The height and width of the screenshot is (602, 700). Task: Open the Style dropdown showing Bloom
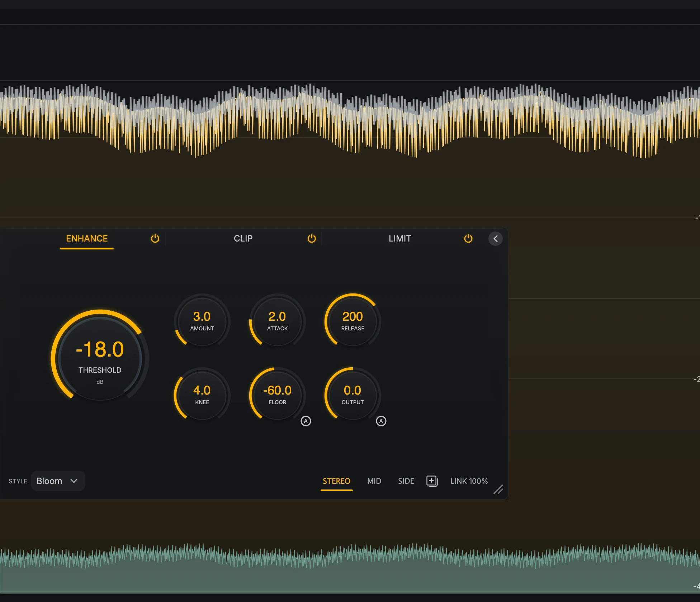click(x=58, y=481)
